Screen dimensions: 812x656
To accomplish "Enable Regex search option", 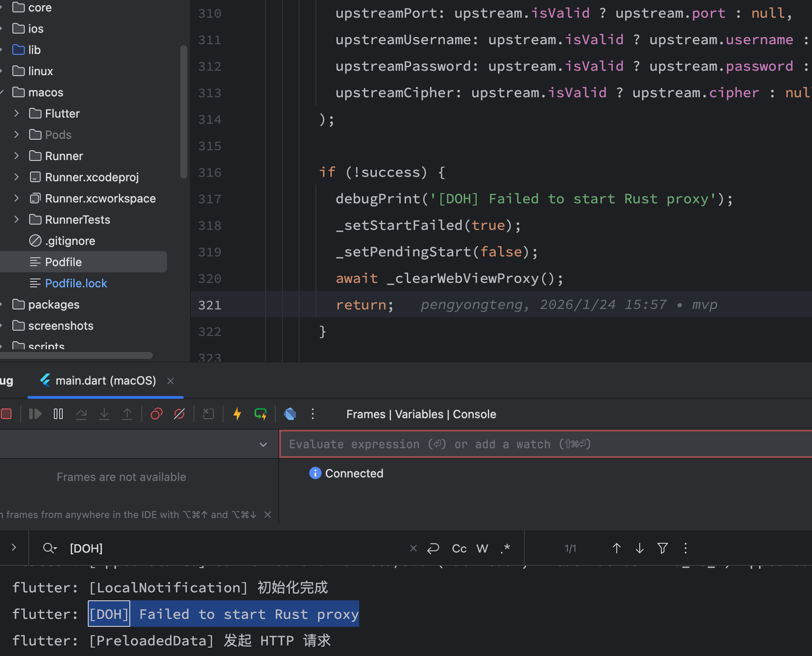I will click(x=505, y=549).
